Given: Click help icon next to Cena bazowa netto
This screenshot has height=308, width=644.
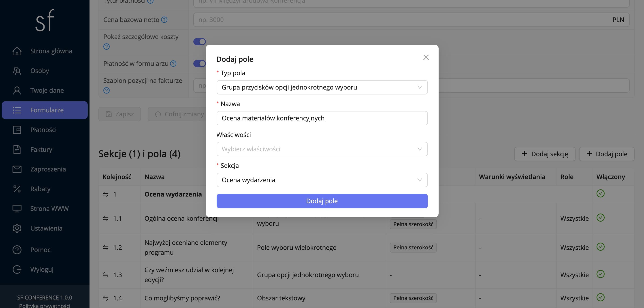Looking at the screenshot, I should pos(164,20).
